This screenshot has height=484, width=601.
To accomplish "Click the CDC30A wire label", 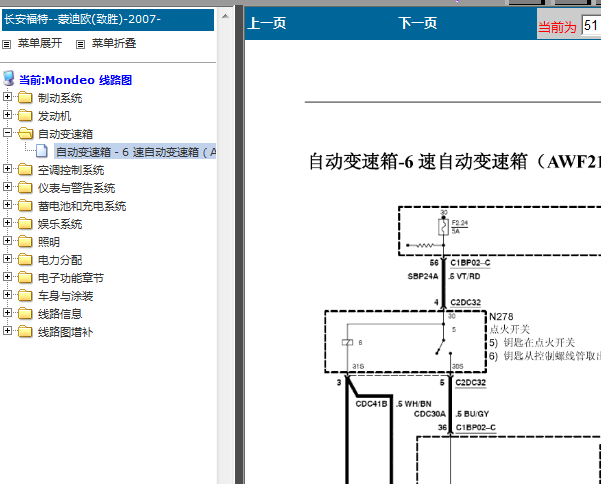I will (430, 414).
